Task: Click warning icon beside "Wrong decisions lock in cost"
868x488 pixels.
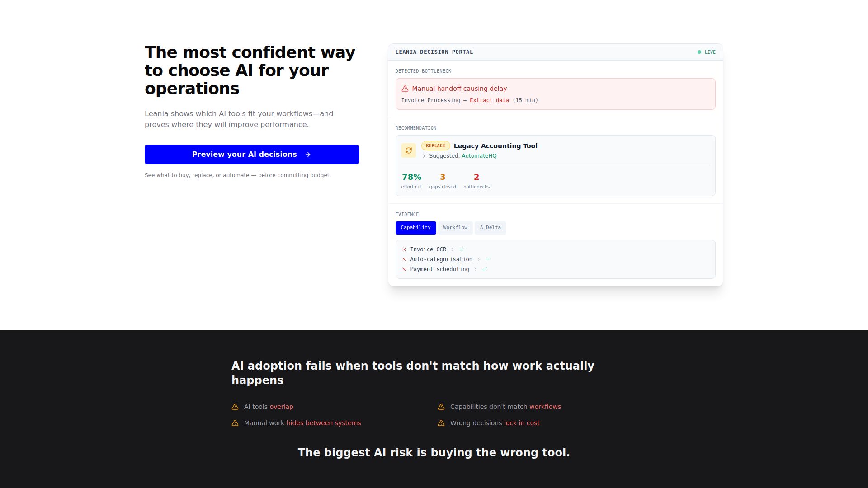Action: click(x=441, y=423)
